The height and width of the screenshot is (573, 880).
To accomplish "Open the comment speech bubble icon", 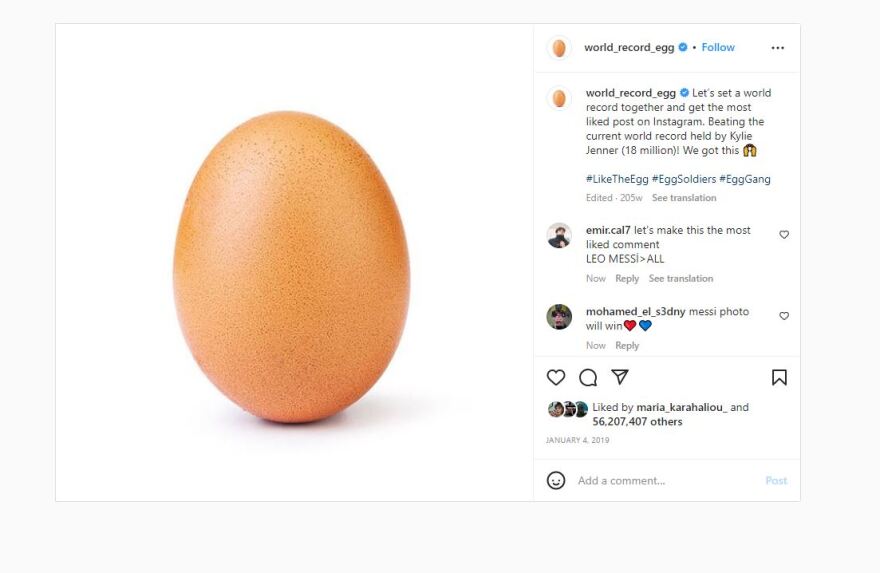I will coord(588,377).
